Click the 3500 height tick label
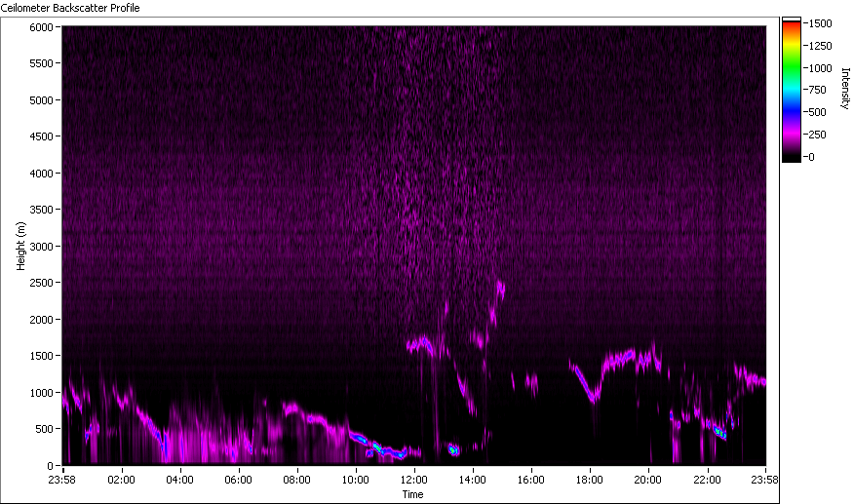This screenshot has width=854, height=504. pyautogui.click(x=41, y=210)
